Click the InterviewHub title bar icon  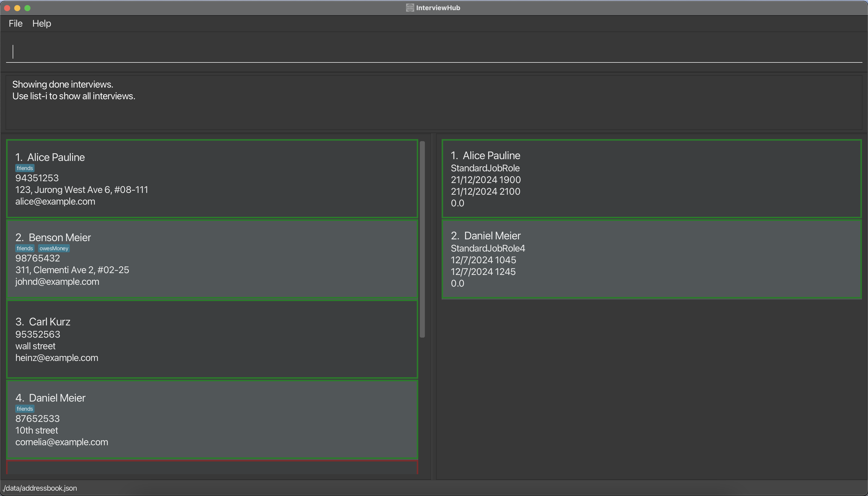410,8
